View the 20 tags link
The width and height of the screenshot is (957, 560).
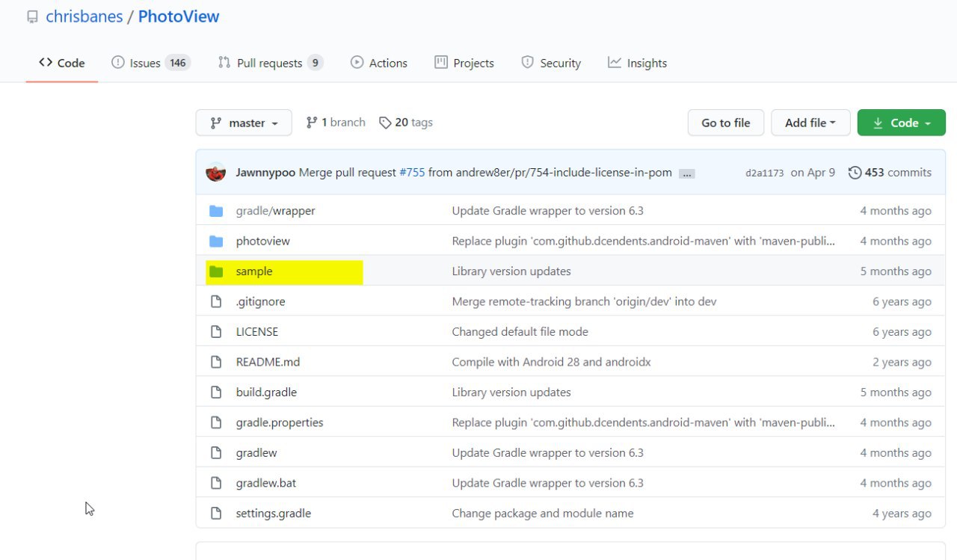[x=406, y=123]
